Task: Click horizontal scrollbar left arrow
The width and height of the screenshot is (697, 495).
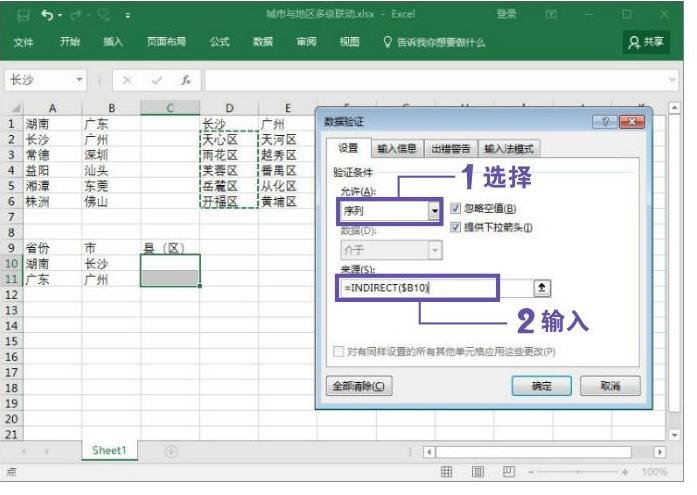Action: pyautogui.click(x=429, y=452)
